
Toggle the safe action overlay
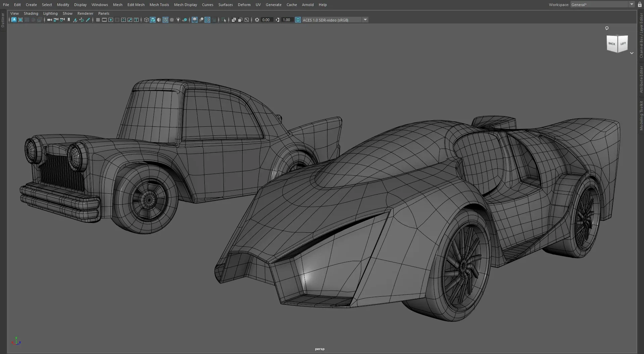pos(130,20)
